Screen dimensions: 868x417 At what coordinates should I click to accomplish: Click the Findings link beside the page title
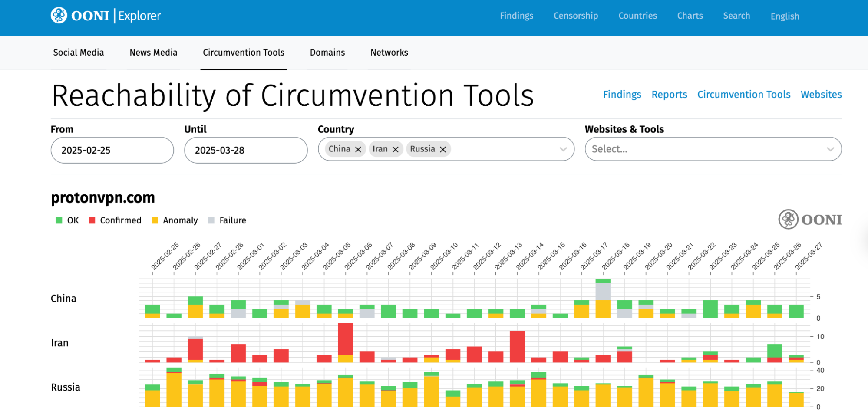click(622, 95)
